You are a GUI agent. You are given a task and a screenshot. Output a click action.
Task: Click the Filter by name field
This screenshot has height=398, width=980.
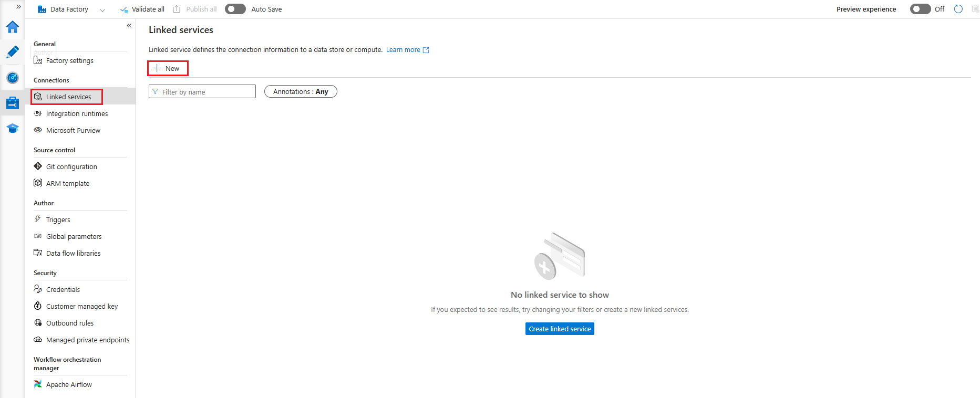(202, 91)
